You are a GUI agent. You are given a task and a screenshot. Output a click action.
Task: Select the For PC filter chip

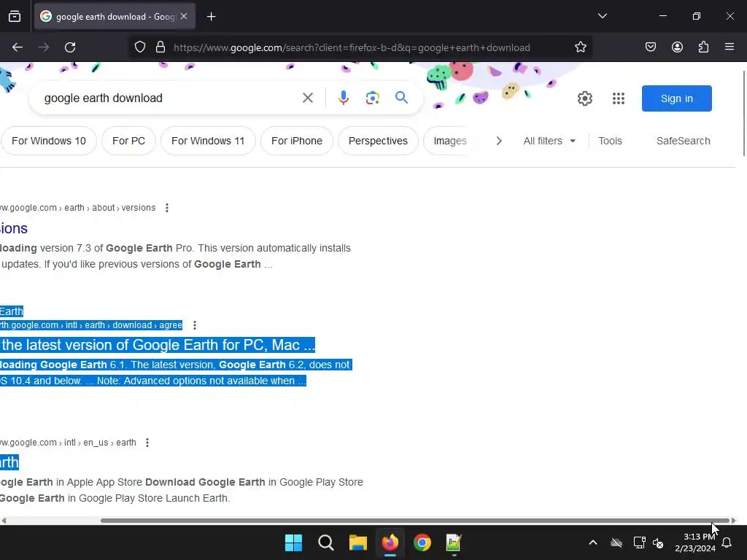[x=128, y=141]
